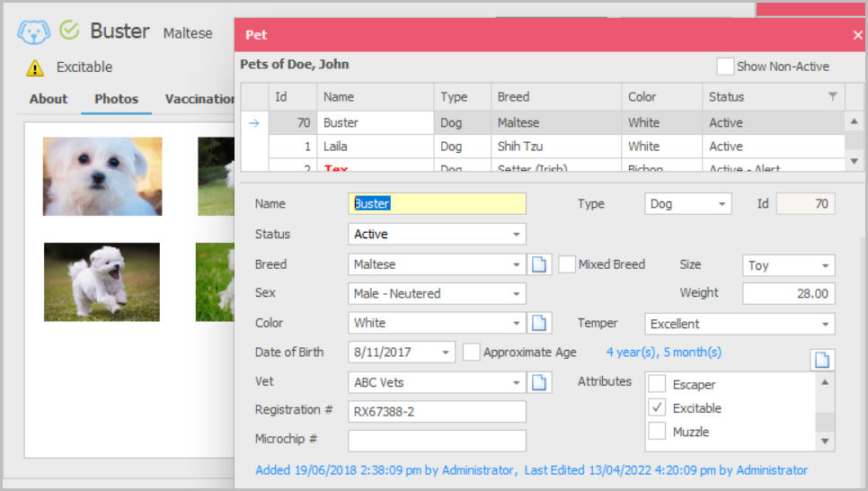868x491 pixels.
Task: Switch to the About tab
Action: pos(49,99)
